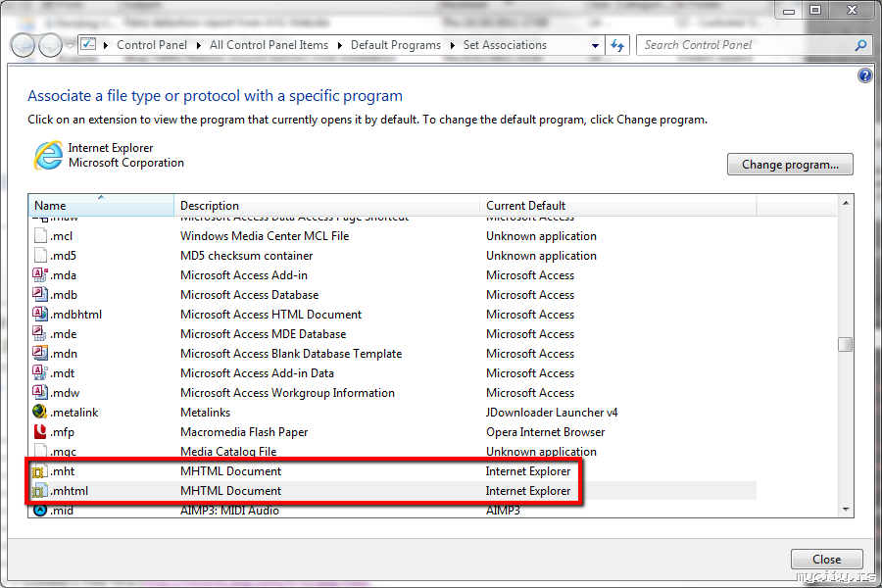Click the Back navigation arrow
Viewport: 882px width, 588px height.
click(24, 46)
